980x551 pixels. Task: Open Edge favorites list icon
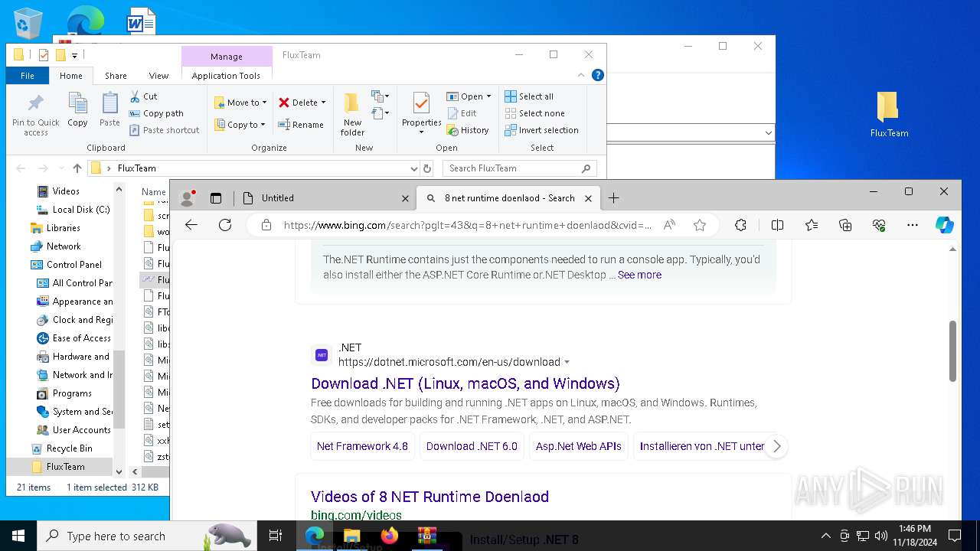[812, 225]
